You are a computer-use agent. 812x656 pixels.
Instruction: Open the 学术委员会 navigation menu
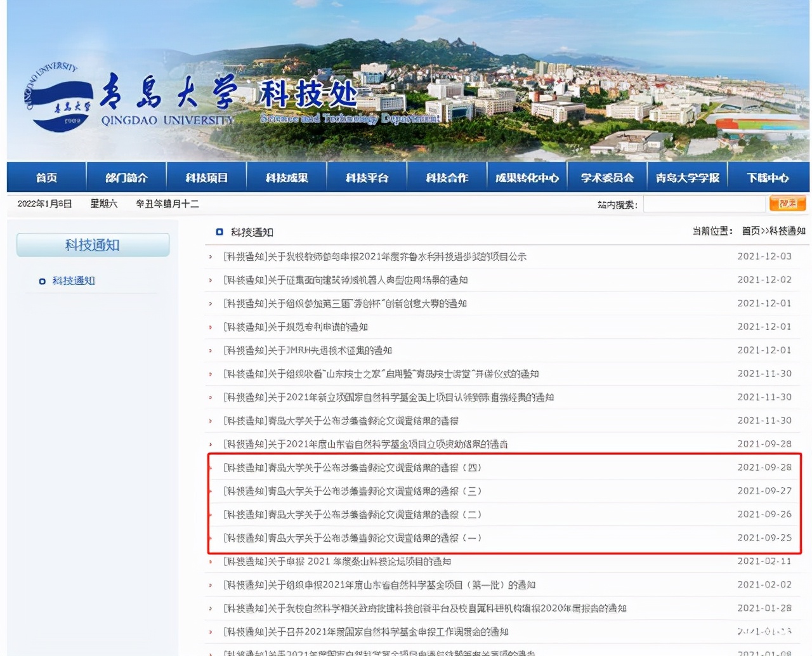606,177
